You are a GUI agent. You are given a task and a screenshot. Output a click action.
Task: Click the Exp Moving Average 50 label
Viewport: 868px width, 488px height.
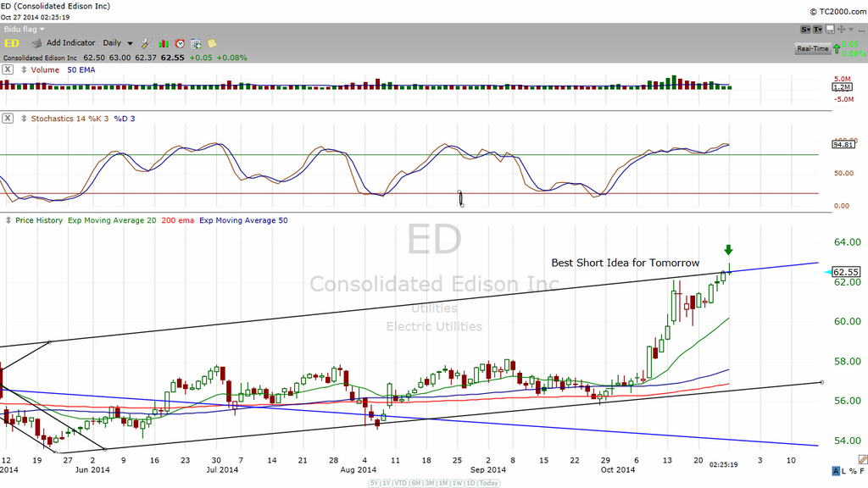point(243,220)
